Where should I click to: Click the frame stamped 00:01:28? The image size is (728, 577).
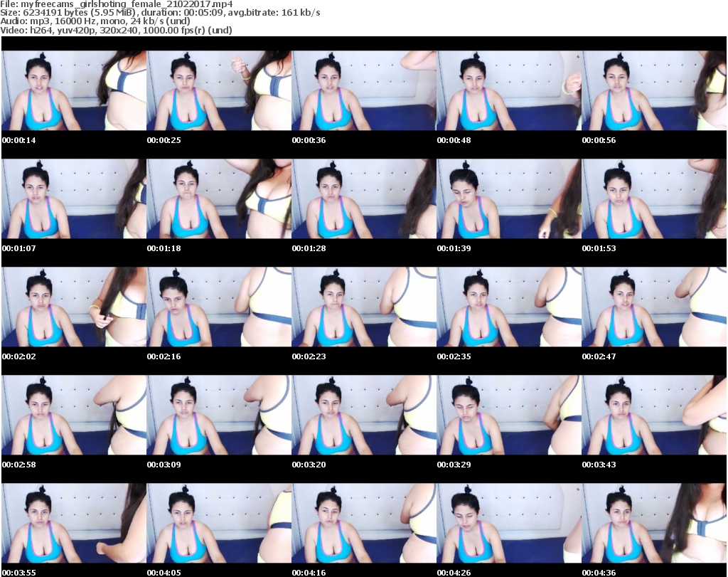coord(364,198)
